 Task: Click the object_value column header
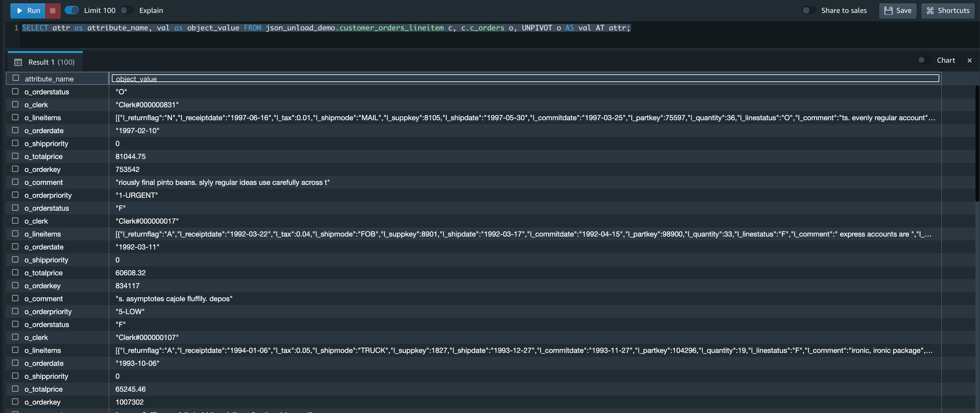(136, 79)
